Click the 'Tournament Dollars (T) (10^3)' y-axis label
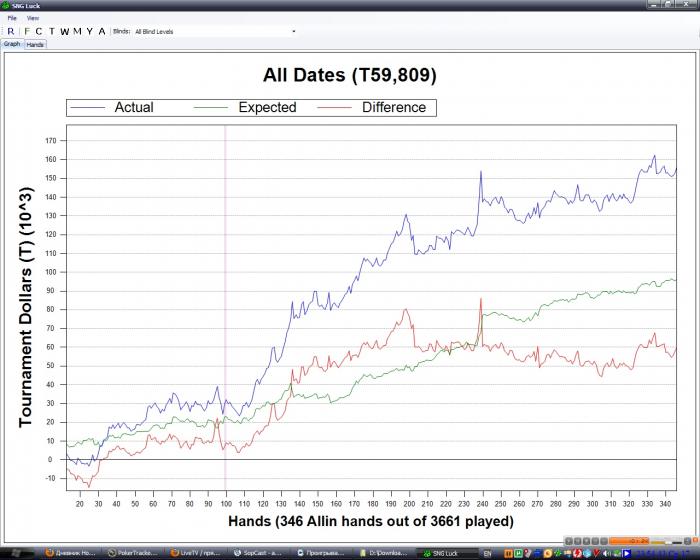This screenshot has width=700, height=560. coord(26,307)
